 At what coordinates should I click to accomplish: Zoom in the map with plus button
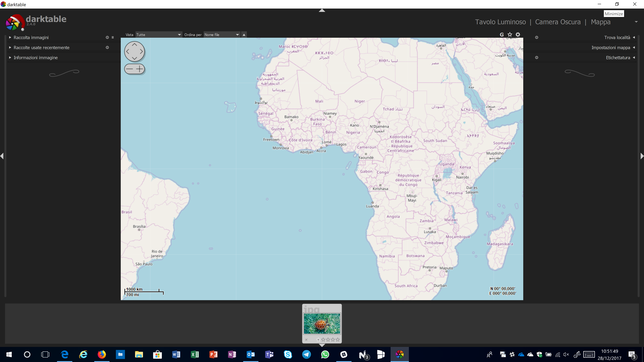click(x=140, y=69)
